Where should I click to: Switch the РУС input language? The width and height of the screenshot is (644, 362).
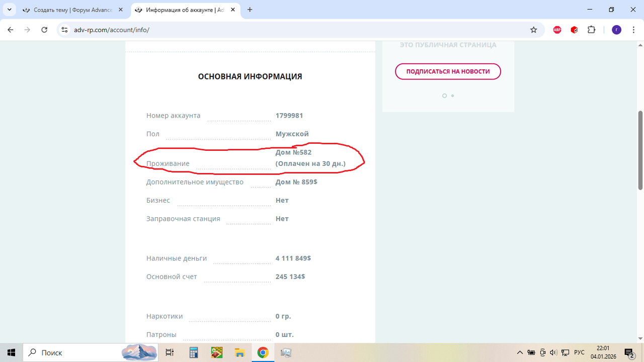[579, 352]
